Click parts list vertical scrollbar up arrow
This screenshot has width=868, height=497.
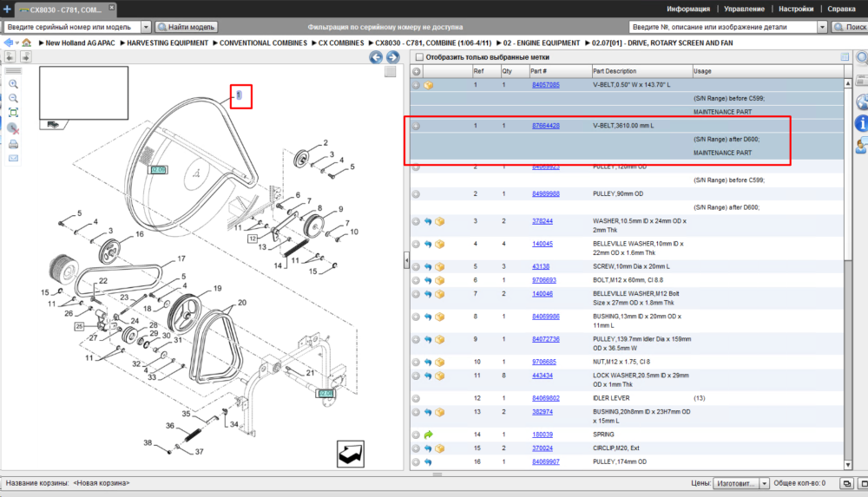pyautogui.click(x=847, y=83)
